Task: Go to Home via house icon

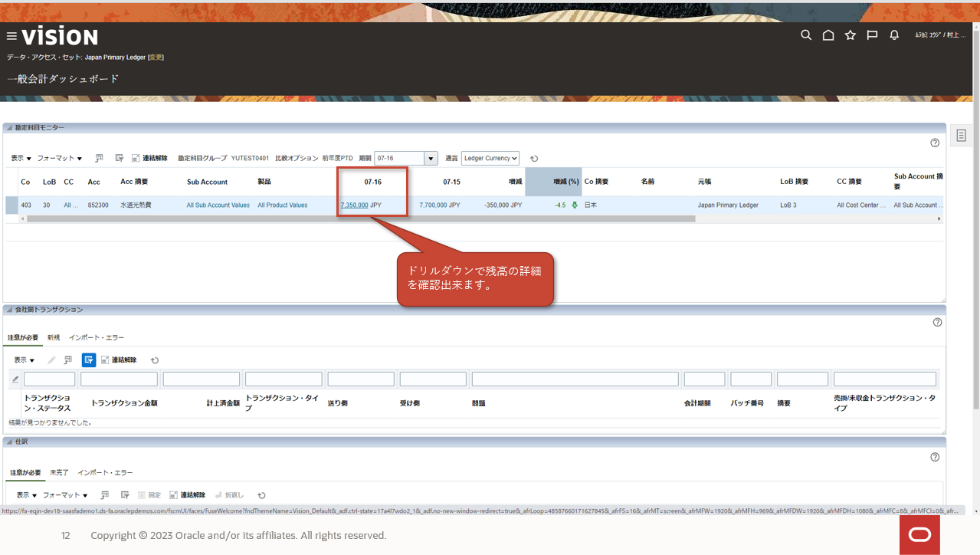Action: (828, 35)
